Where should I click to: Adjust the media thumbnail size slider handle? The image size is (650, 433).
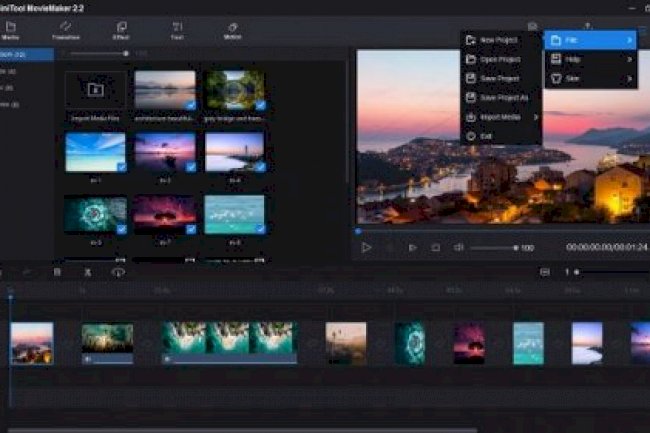126,53
